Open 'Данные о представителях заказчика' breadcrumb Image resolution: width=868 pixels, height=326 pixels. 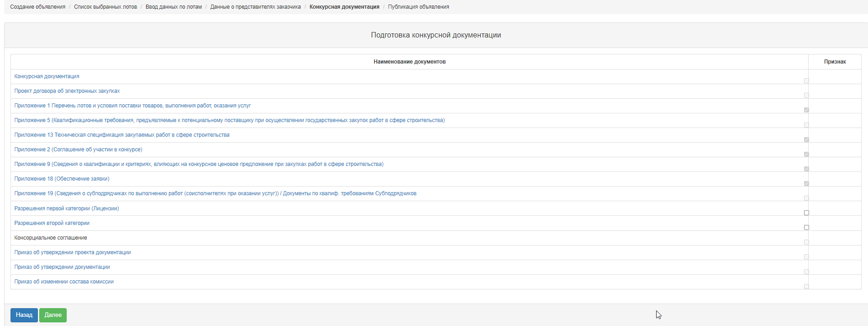tap(255, 7)
